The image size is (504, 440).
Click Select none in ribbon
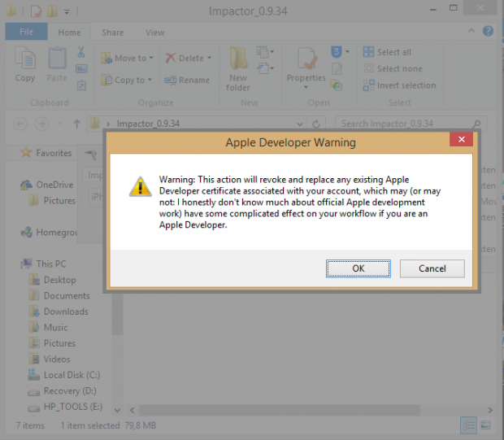(x=393, y=68)
